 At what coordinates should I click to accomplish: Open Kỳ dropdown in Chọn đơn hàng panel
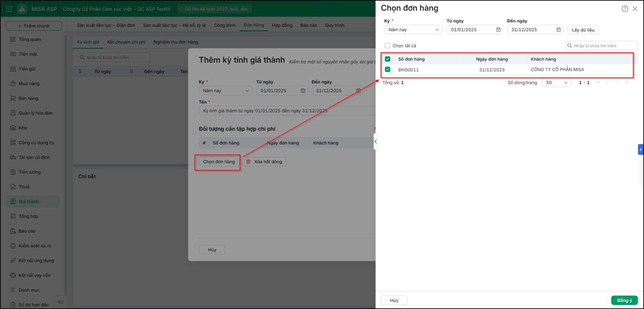pyautogui.click(x=413, y=30)
